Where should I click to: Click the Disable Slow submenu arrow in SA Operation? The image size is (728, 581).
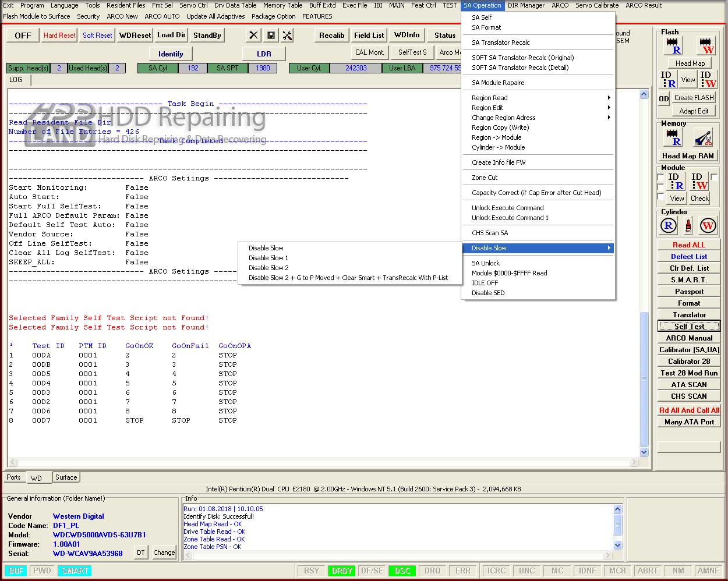pos(609,248)
